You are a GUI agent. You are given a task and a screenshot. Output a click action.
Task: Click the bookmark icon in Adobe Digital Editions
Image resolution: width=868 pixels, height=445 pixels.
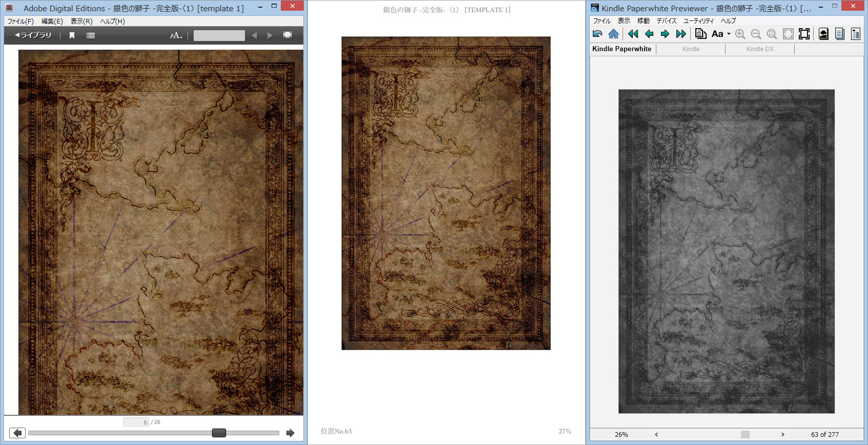point(72,35)
